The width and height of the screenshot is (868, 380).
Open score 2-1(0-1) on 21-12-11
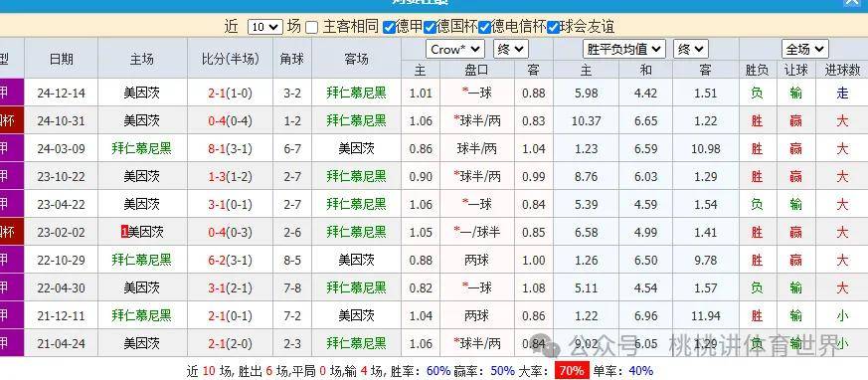coord(231,315)
